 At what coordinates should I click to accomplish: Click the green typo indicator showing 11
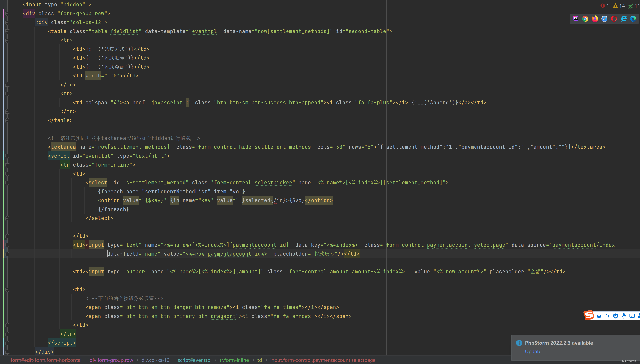(x=634, y=6)
